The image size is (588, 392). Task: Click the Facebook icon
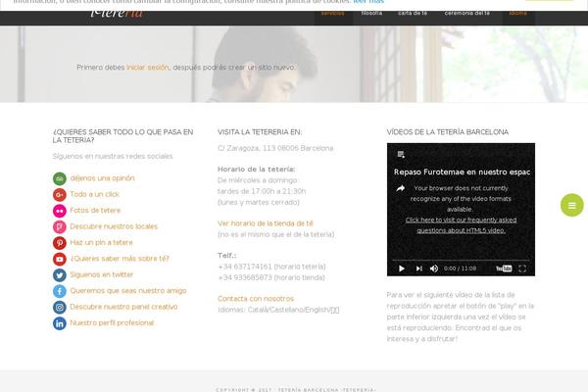pos(59,291)
